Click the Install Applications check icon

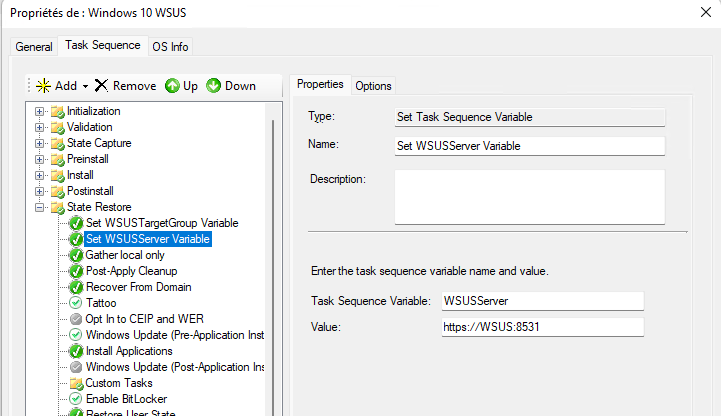(x=76, y=351)
